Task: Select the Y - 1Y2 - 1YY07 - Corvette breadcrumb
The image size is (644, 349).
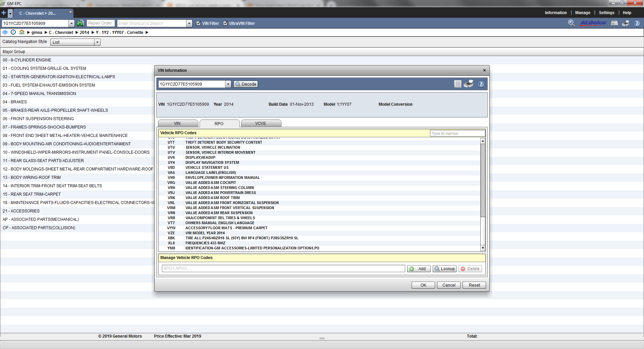Action: point(119,33)
